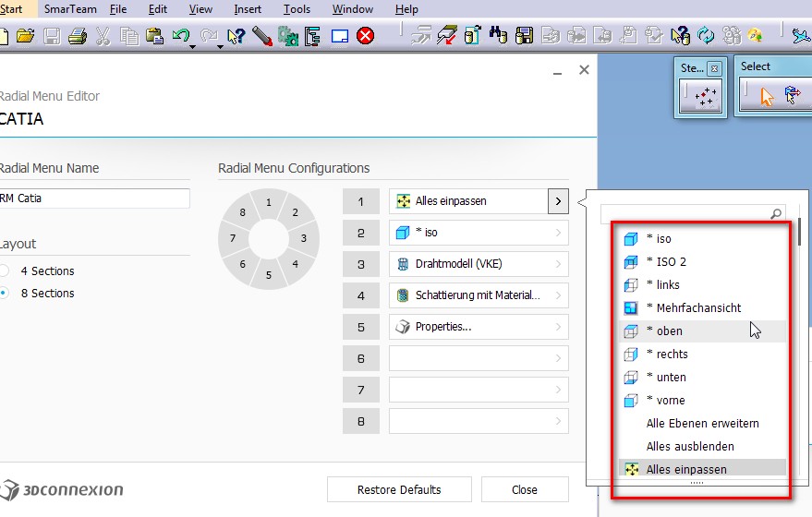Open Drahtmodell (VKE) slot 3 chooser

pyautogui.click(x=558, y=264)
